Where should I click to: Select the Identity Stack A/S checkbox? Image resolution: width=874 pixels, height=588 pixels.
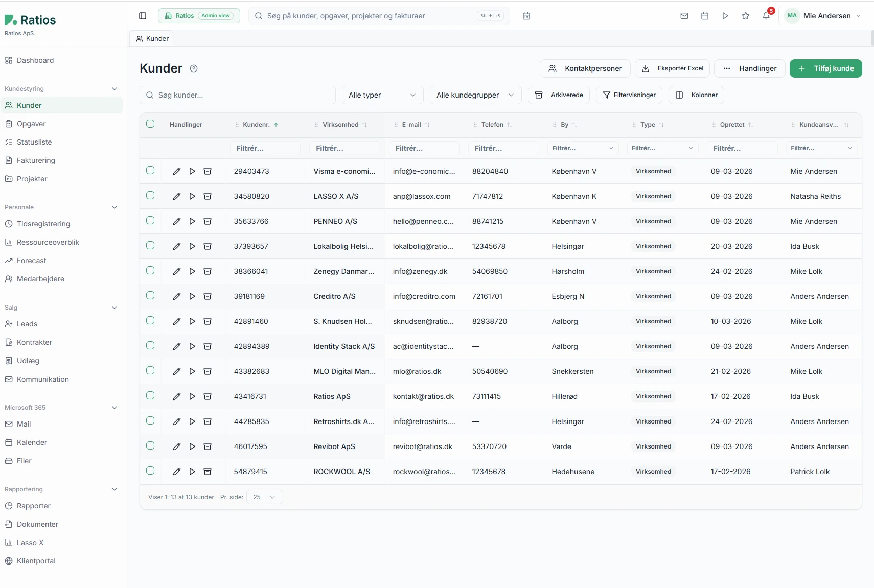click(x=150, y=345)
